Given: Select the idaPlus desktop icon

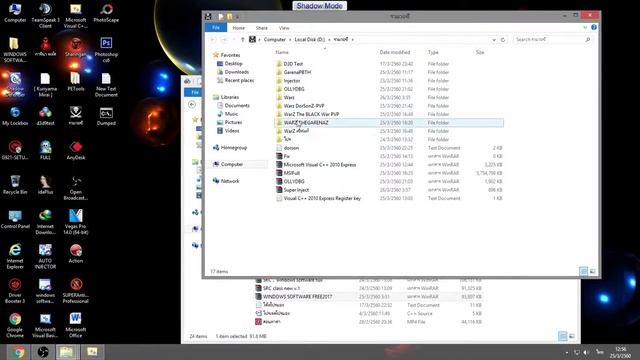Looking at the screenshot, I should click(45, 184).
